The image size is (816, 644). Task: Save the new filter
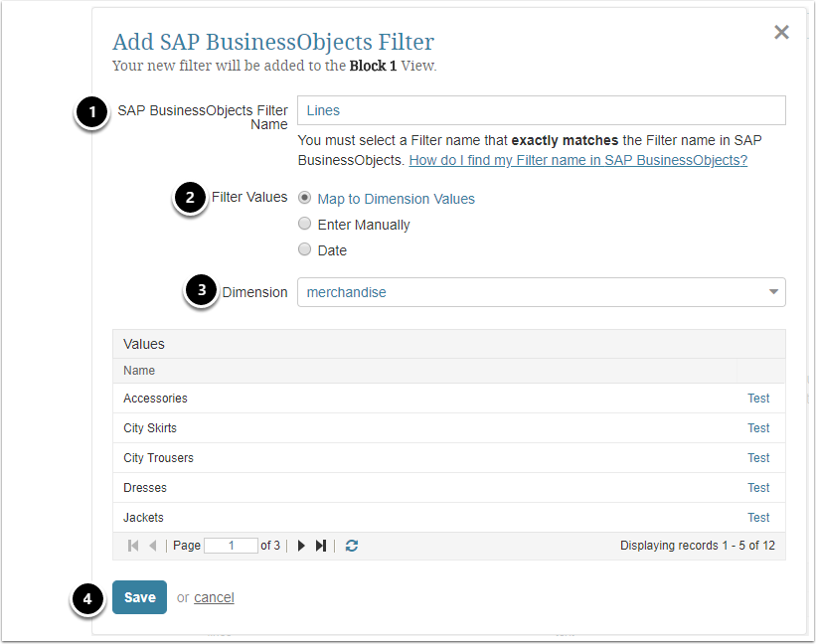139,597
